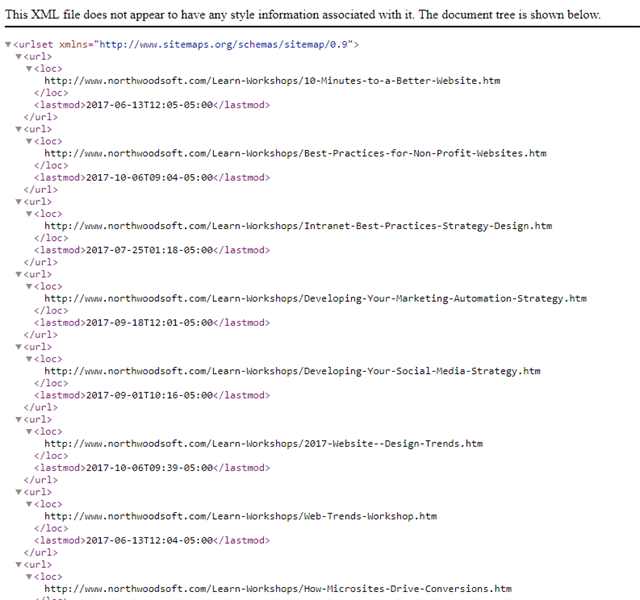640x600 pixels.
Task: Collapse the url node containing Web-Trends-Workshop
Action: coord(18,492)
